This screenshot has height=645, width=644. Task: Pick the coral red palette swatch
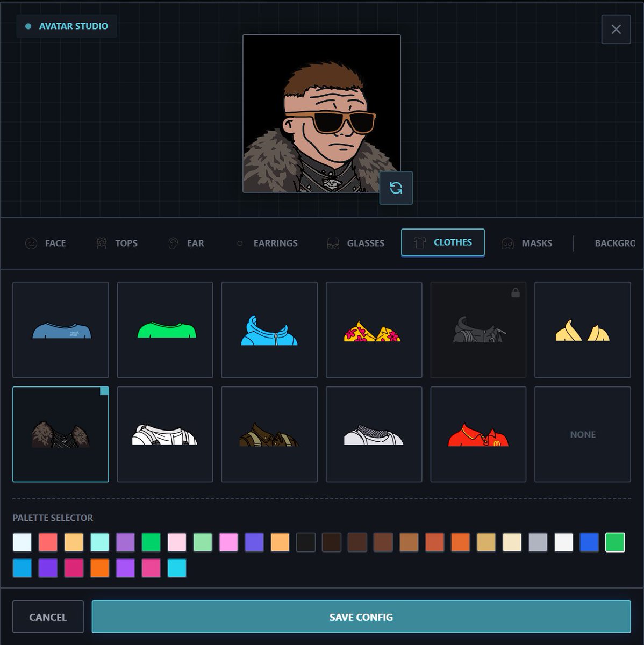pos(48,542)
